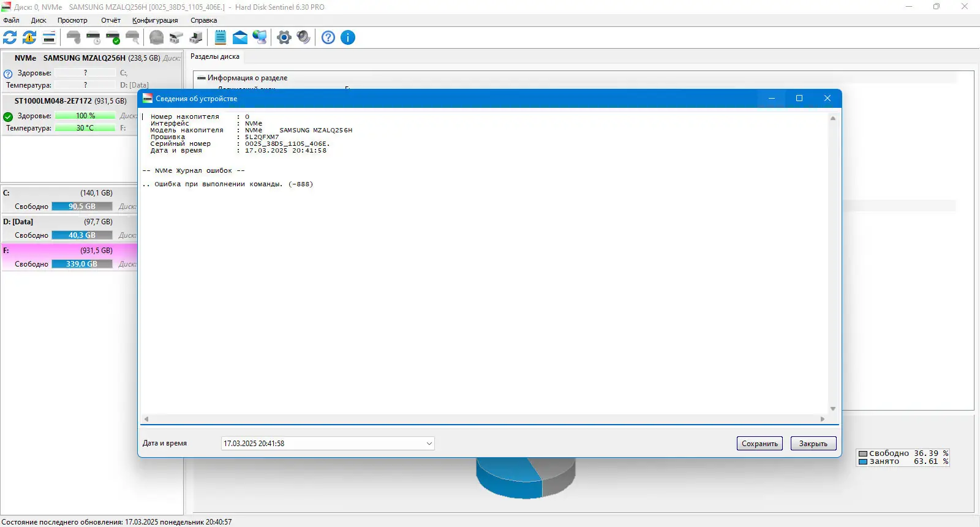The height and width of the screenshot is (527, 980).
Task: Click the scroll down arrow in device info
Action: tap(833, 409)
